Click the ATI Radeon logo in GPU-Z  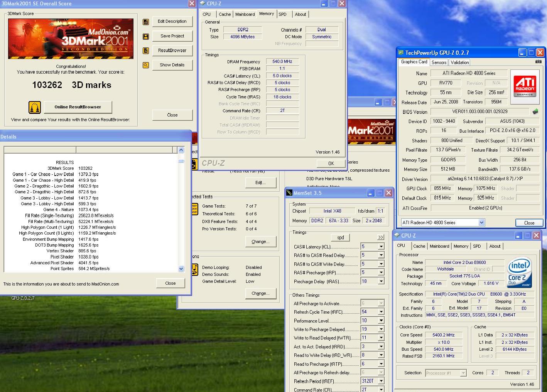525,87
